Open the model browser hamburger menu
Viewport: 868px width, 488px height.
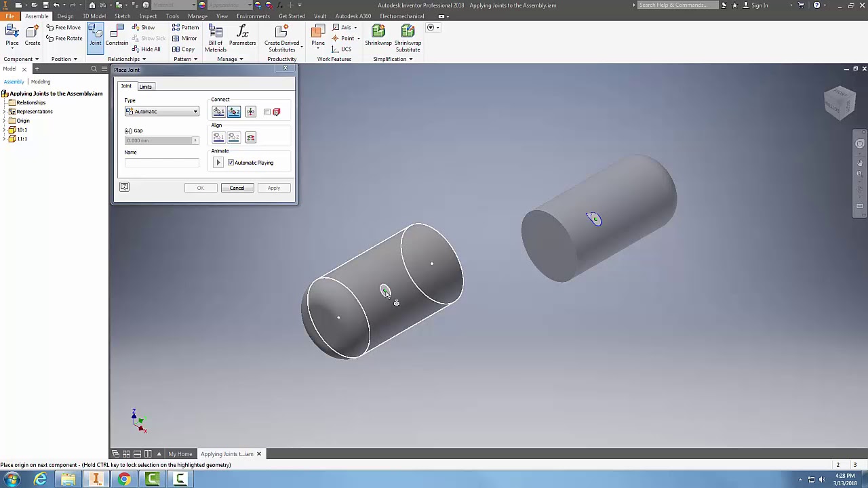(x=103, y=69)
